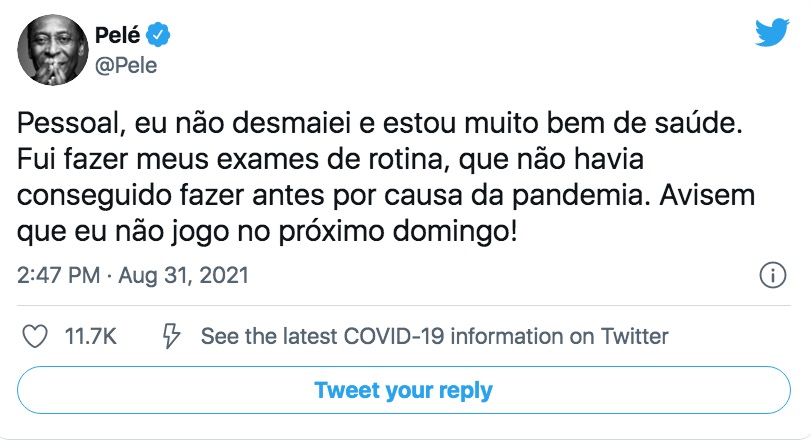Click the lightning bolt COVID-19 icon
The image size is (811, 443).
170,336
